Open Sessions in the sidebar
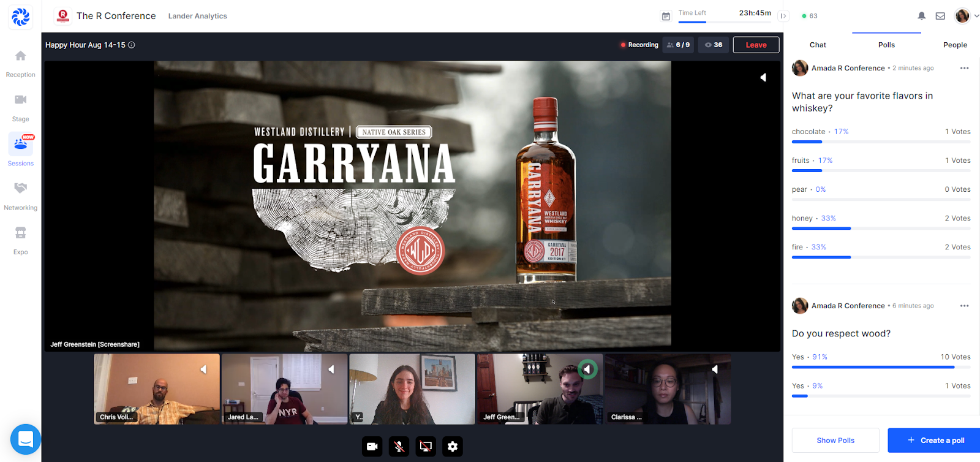The width and height of the screenshot is (980, 462). coord(21,150)
